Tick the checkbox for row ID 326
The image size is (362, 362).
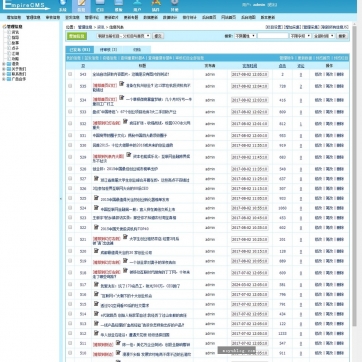point(70,188)
